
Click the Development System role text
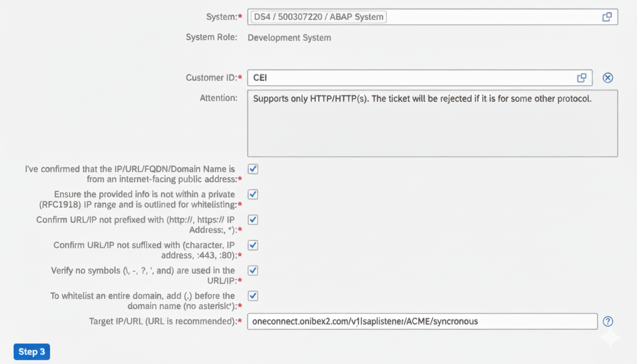289,37
